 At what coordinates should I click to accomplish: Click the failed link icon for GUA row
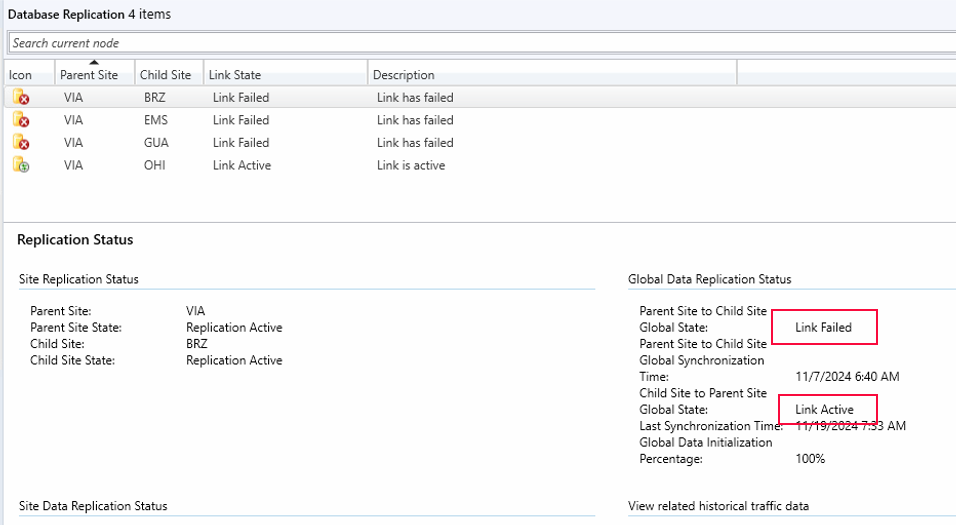click(x=20, y=143)
